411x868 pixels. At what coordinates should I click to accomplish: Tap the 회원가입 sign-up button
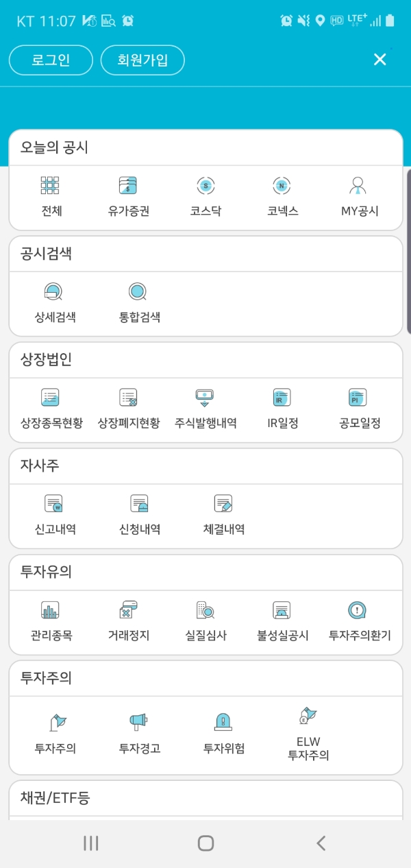pyautogui.click(x=142, y=60)
